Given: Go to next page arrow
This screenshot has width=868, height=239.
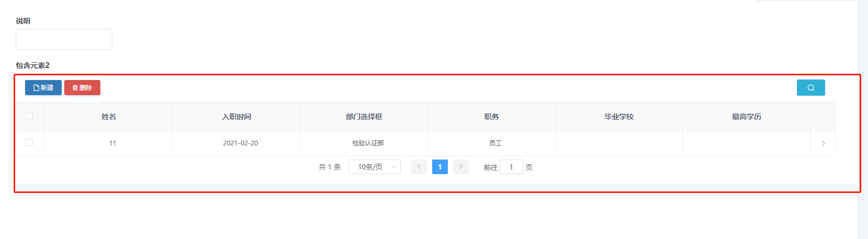Looking at the screenshot, I should coord(461,167).
